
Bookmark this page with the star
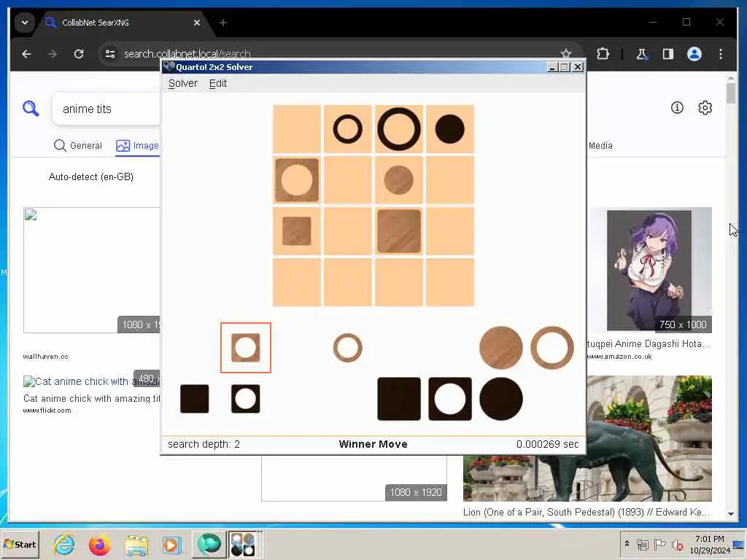click(565, 53)
